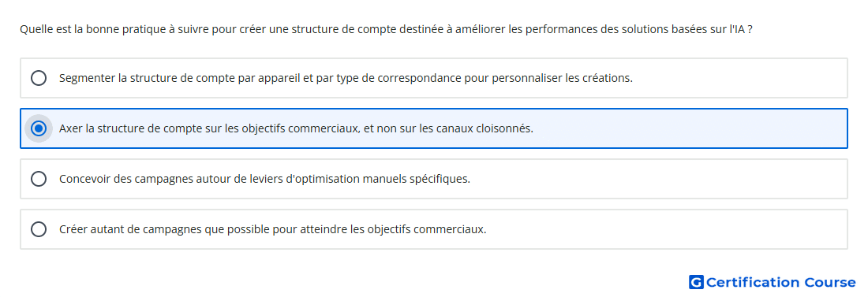The height and width of the screenshot is (297, 868).
Task: Open the "Certification Course" branding link
Action: 773,282
